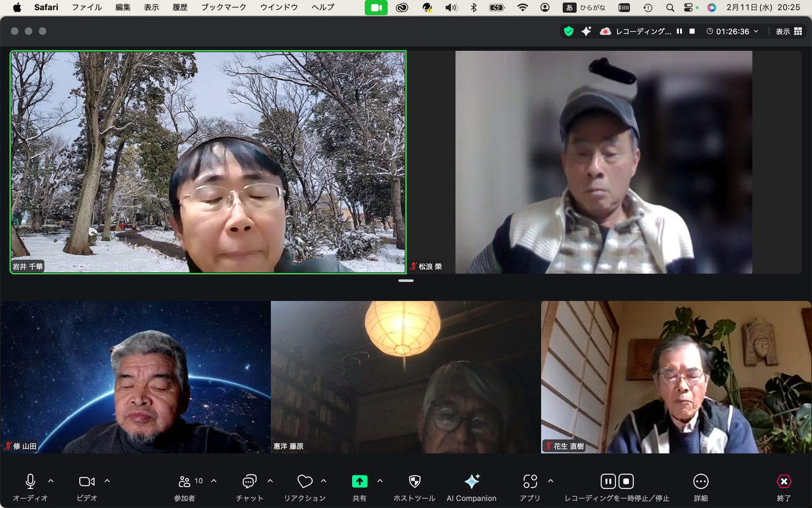Stop recording from the bottom toolbar stop button
This screenshot has height=508, width=812.
pyautogui.click(x=626, y=481)
